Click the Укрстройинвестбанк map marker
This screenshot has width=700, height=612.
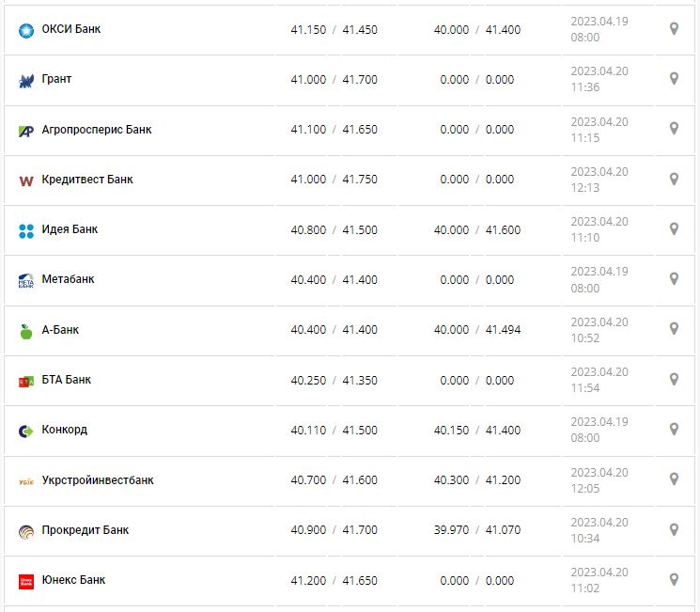point(674,479)
